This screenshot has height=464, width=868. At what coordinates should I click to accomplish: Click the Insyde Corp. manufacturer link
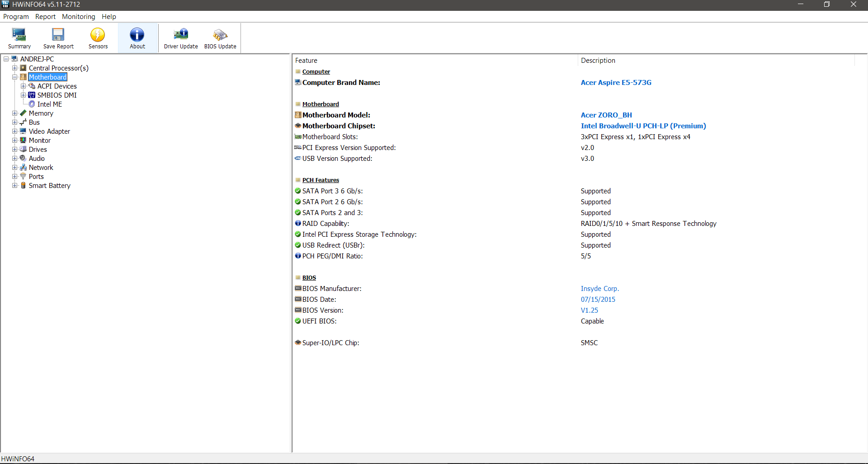600,288
